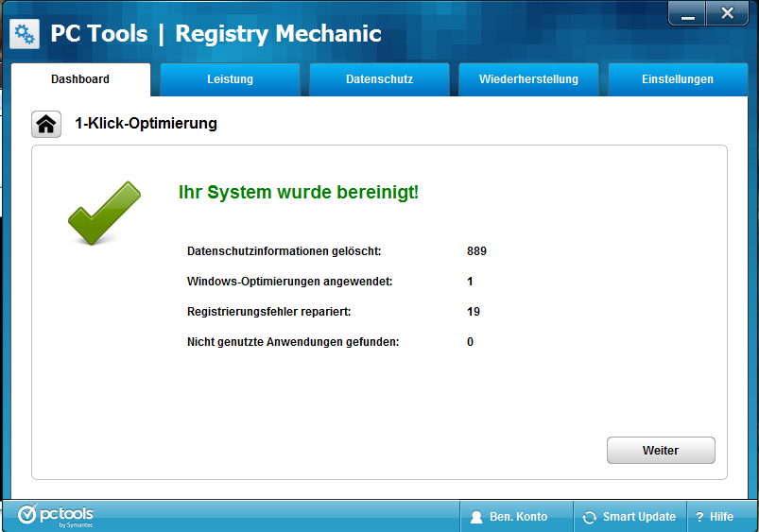Click 'Datenschutzinformationen gelöscht:' label

pos(285,251)
